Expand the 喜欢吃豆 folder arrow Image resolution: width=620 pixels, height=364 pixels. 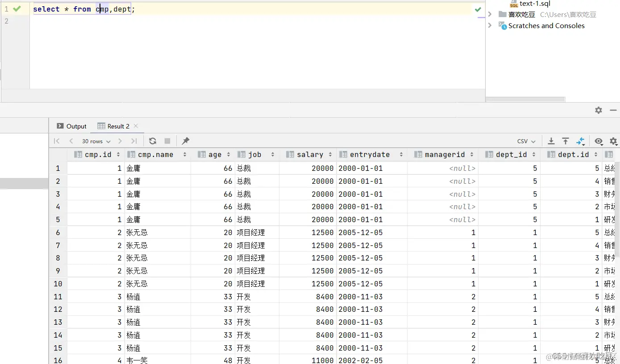pos(490,14)
